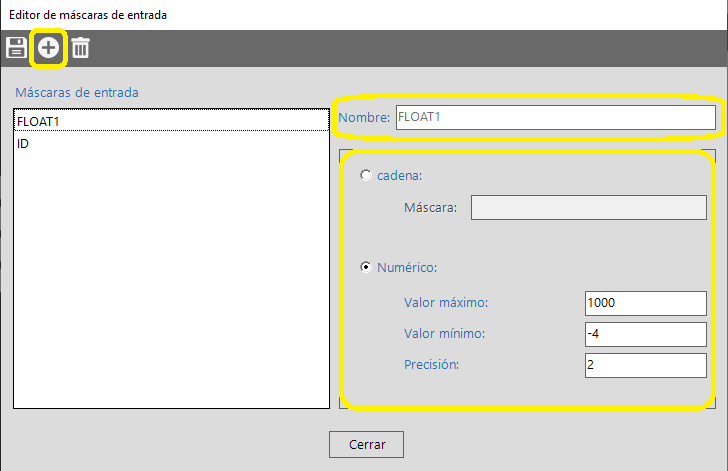728x471 pixels.
Task: Choose the Numérico radio button
Action: (366, 267)
